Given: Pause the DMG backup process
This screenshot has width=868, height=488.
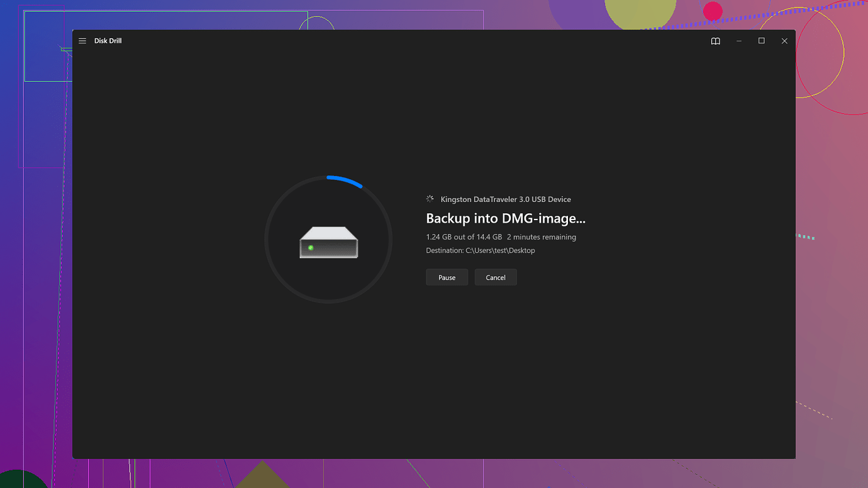Looking at the screenshot, I should tap(447, 277).
